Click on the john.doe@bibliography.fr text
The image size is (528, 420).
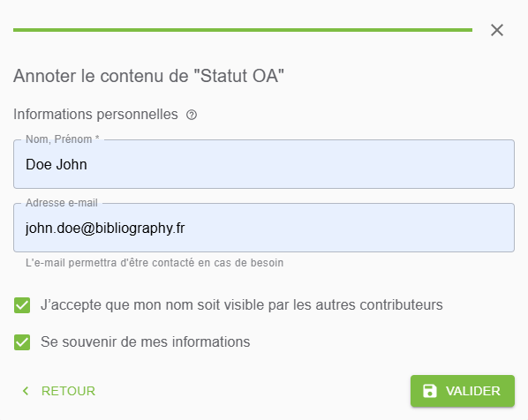[105, 229]
